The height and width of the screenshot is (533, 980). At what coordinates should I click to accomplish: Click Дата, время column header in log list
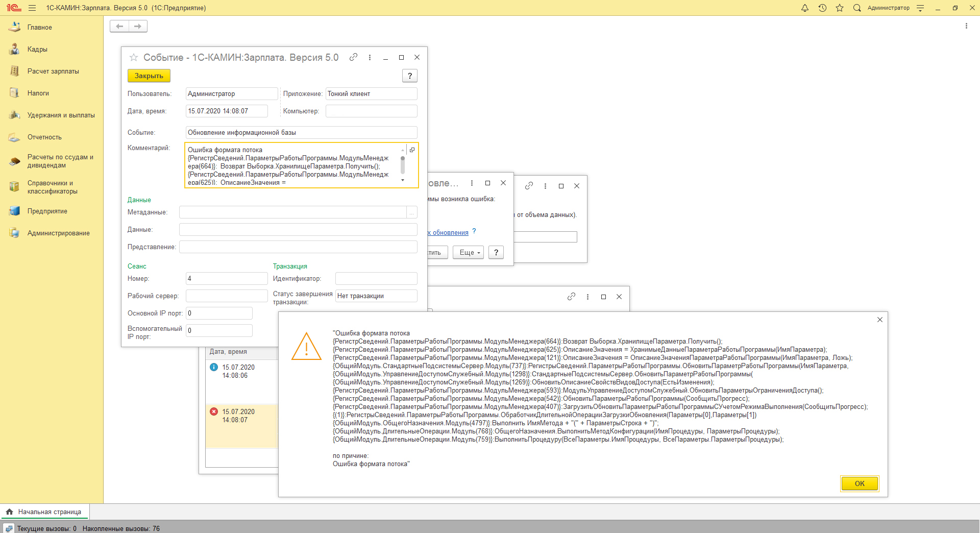tap(241, 352)
